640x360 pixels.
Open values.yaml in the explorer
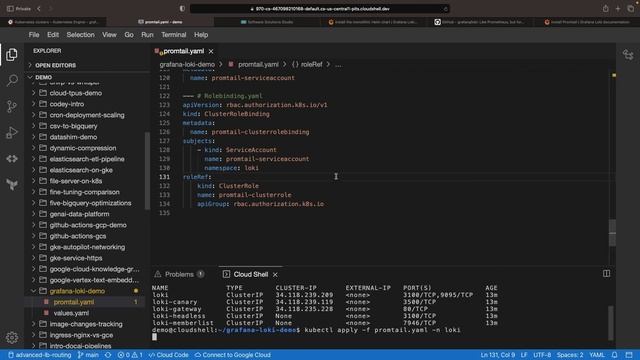coord(71,313)
